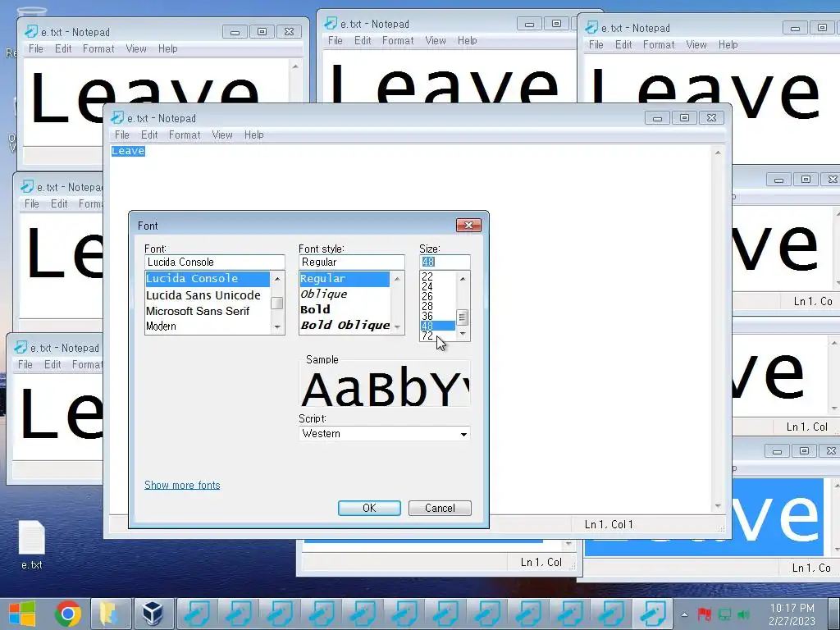The image size is (840, 630).
Task: Click the size list's scroll down arrow
Action: click(463, 334)
